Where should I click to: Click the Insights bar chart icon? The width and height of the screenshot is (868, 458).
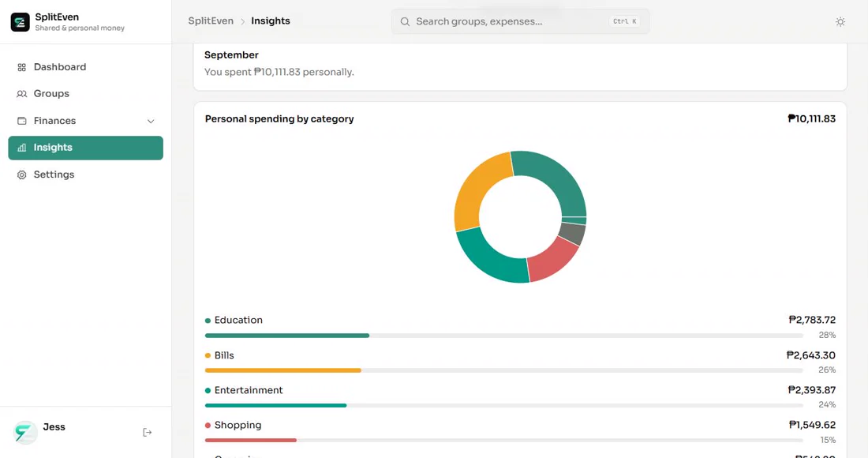point(21,148)
